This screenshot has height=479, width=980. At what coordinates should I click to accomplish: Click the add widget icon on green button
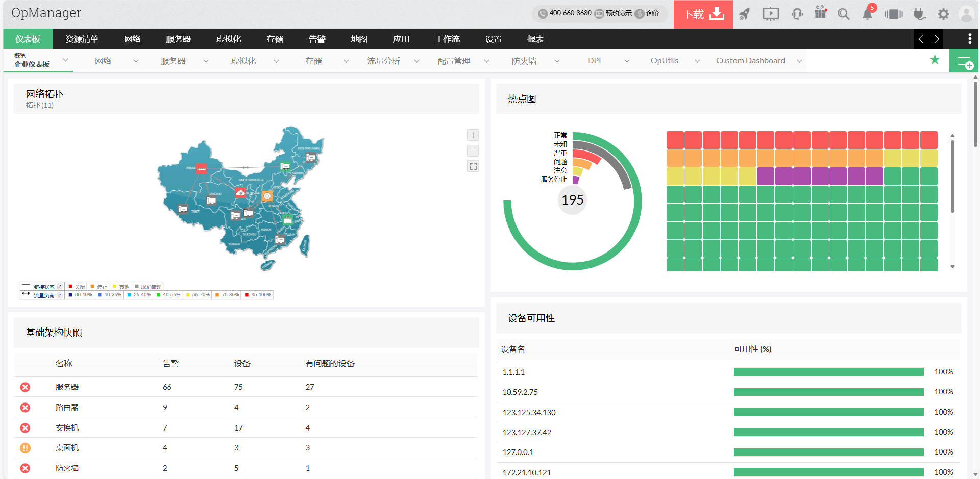(x=964, y=62)
